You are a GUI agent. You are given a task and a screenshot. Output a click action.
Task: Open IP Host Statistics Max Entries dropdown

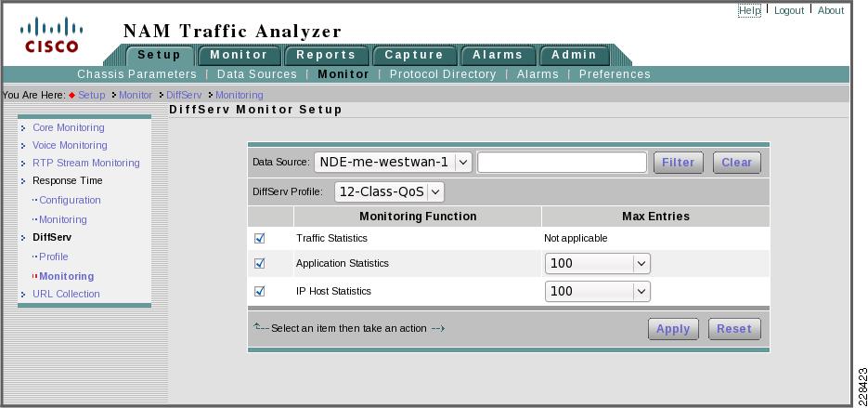[x=597, y=291]
